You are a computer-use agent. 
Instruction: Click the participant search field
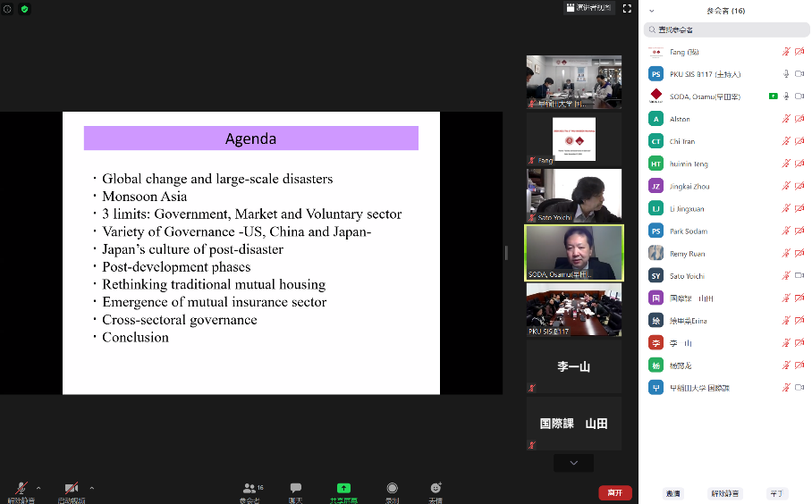pos(727,29)
